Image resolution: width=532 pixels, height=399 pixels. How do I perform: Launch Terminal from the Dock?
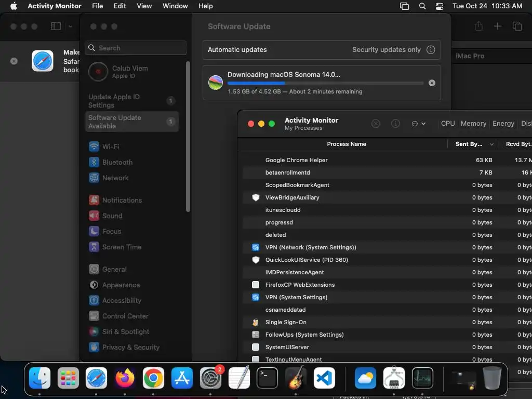click(268, 378)
